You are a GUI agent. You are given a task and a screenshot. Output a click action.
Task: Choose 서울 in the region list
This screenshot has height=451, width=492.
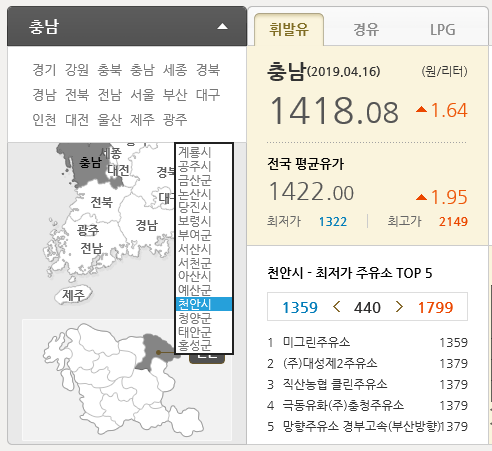(142, 95)
